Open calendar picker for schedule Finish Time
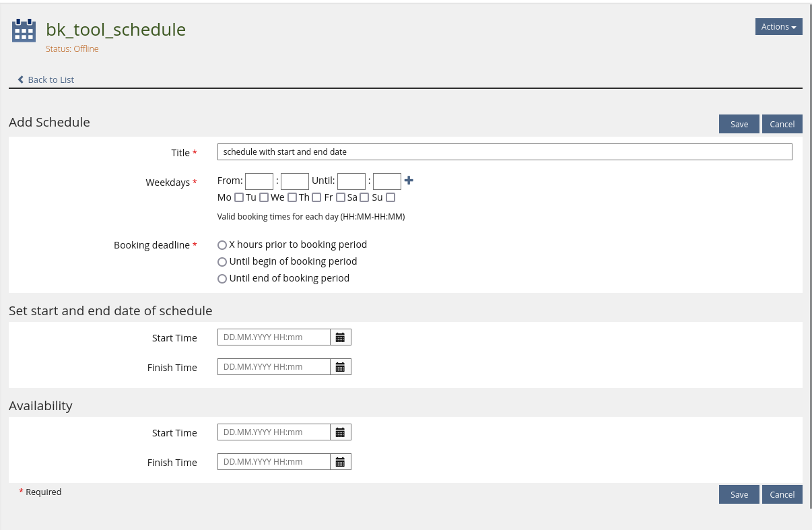 [x=340, y=367]
